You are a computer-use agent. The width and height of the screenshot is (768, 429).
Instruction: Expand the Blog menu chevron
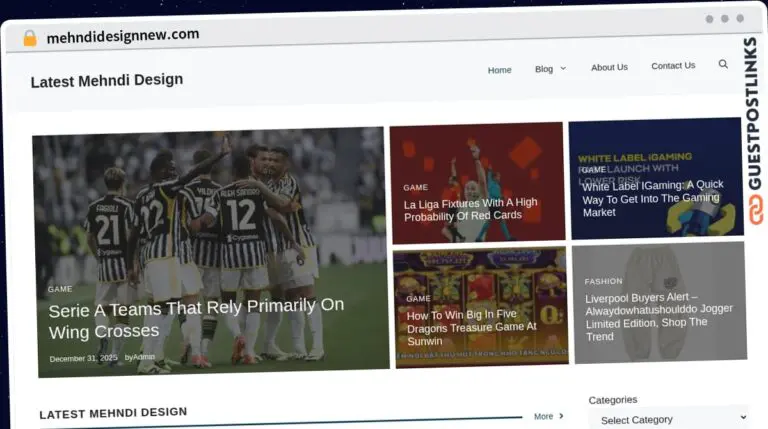[563, 69]
